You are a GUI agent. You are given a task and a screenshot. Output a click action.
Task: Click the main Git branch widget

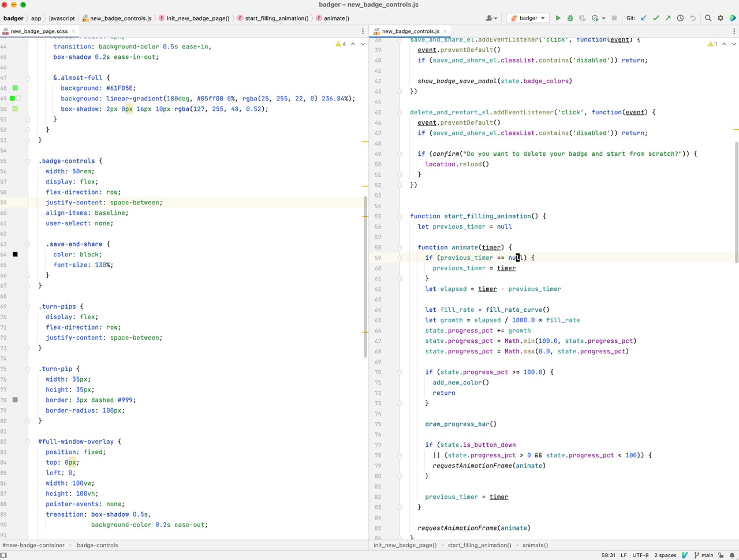click(704, 555)
